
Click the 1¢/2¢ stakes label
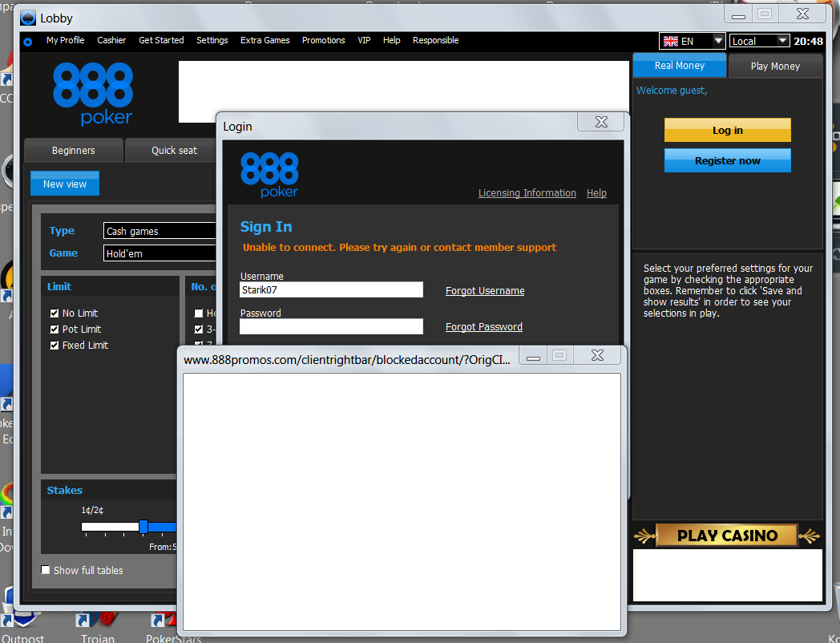coord(92,510)
